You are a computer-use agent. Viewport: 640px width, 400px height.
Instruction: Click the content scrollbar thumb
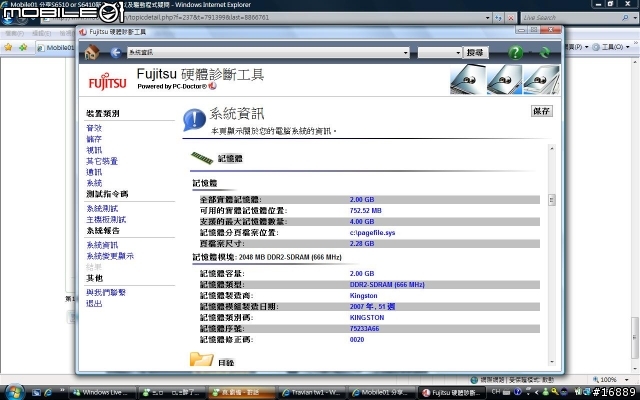tap(552, 200)
